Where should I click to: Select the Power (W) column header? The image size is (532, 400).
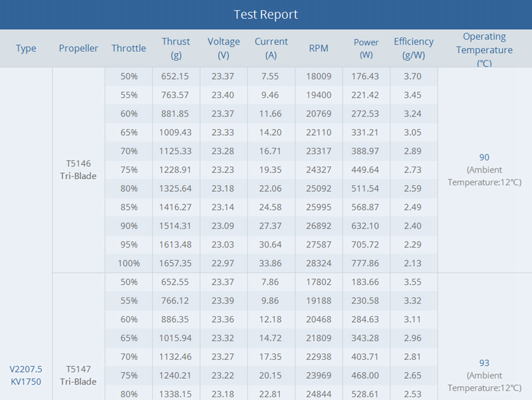pos(366,49)
